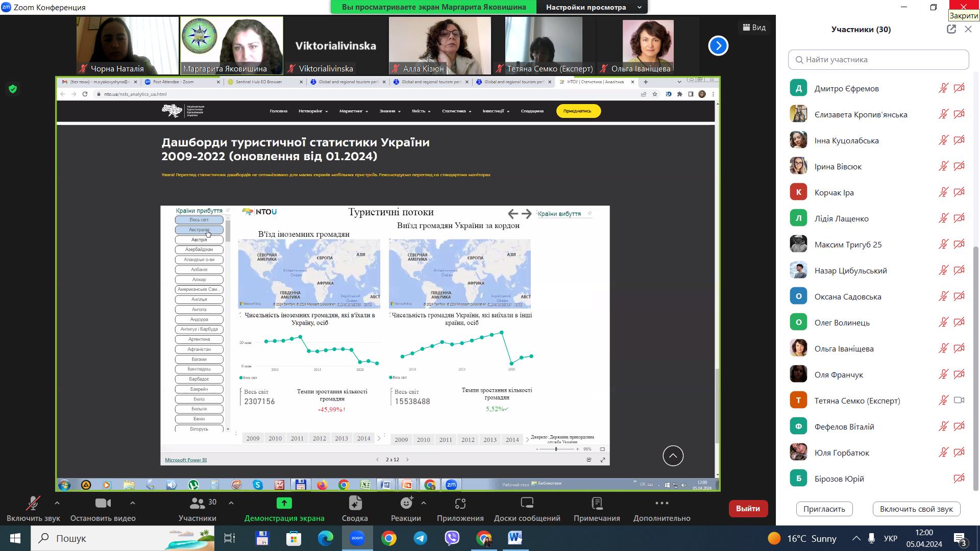Click the red Выйти button
The height and width of the screenshot is (551, 980).
[748, 509]
